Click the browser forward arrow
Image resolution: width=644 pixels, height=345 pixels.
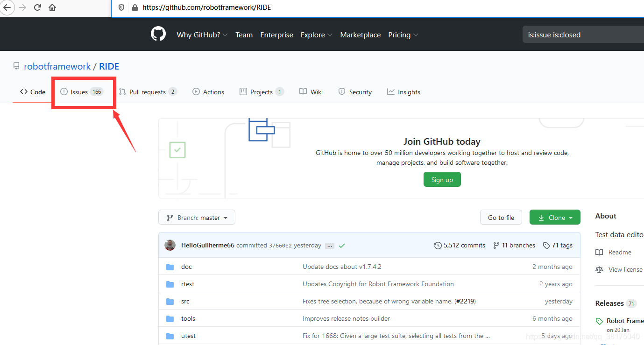[x=22, y=7]
